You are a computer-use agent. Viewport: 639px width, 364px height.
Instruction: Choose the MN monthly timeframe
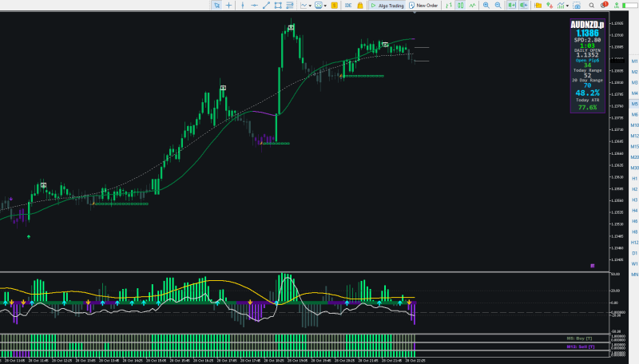[634, 275]
